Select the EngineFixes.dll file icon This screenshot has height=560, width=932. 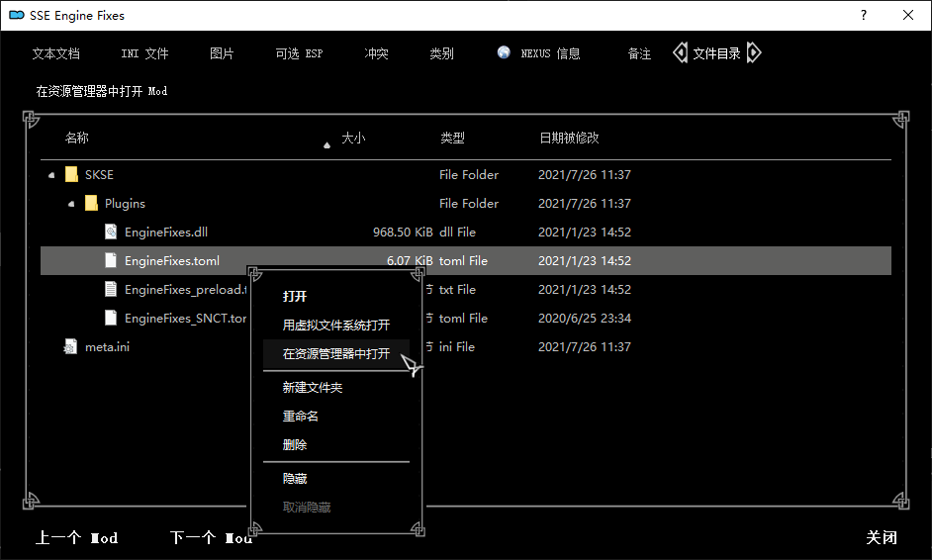[111, 232]
